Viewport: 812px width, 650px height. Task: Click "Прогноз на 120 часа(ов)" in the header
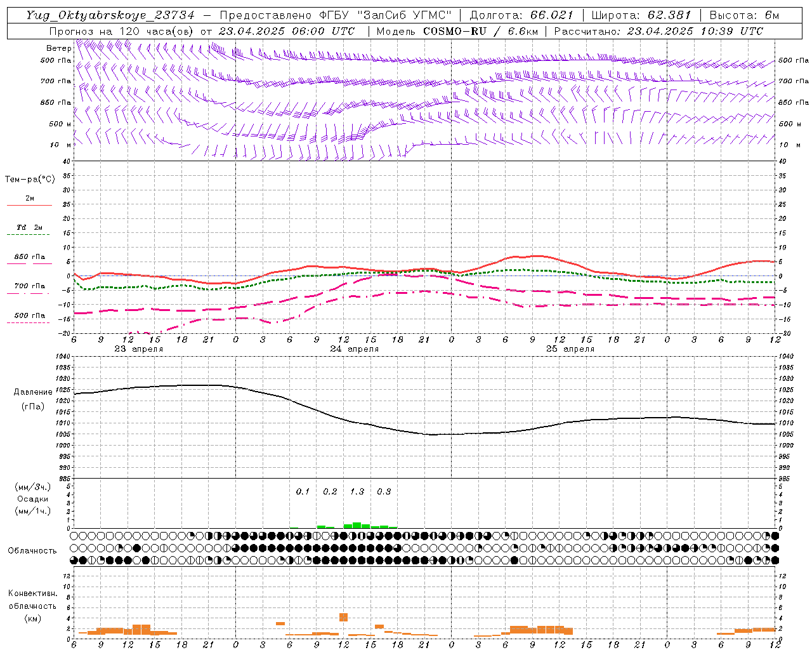tap(122, 31)
